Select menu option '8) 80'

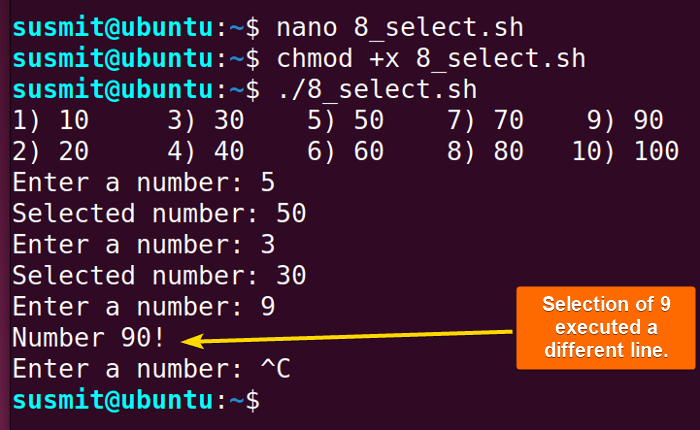(485, 151)
